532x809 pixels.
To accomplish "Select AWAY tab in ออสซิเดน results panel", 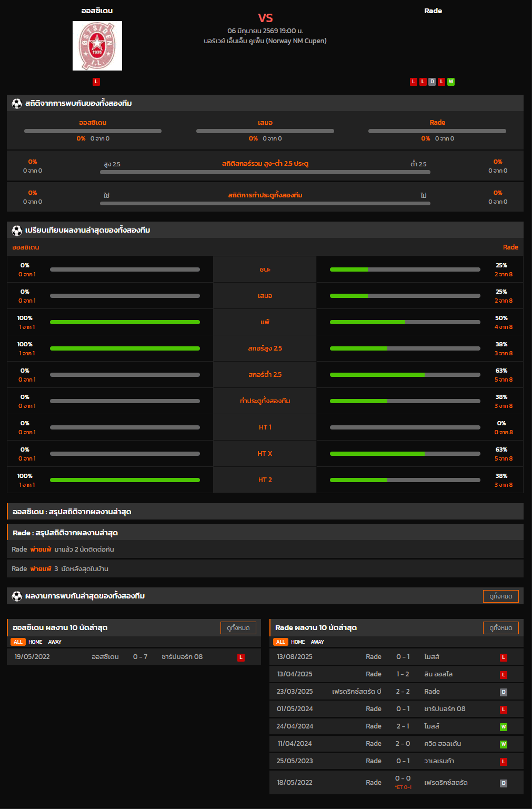I will 55,642.
